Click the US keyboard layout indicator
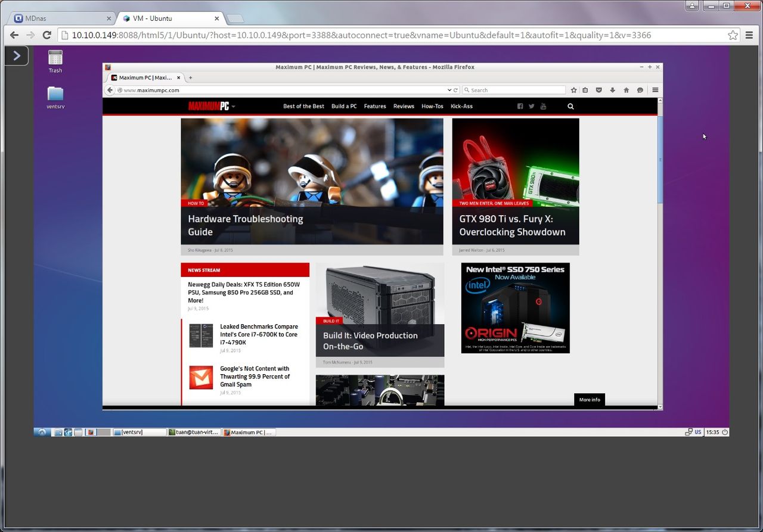 [698, 433]
